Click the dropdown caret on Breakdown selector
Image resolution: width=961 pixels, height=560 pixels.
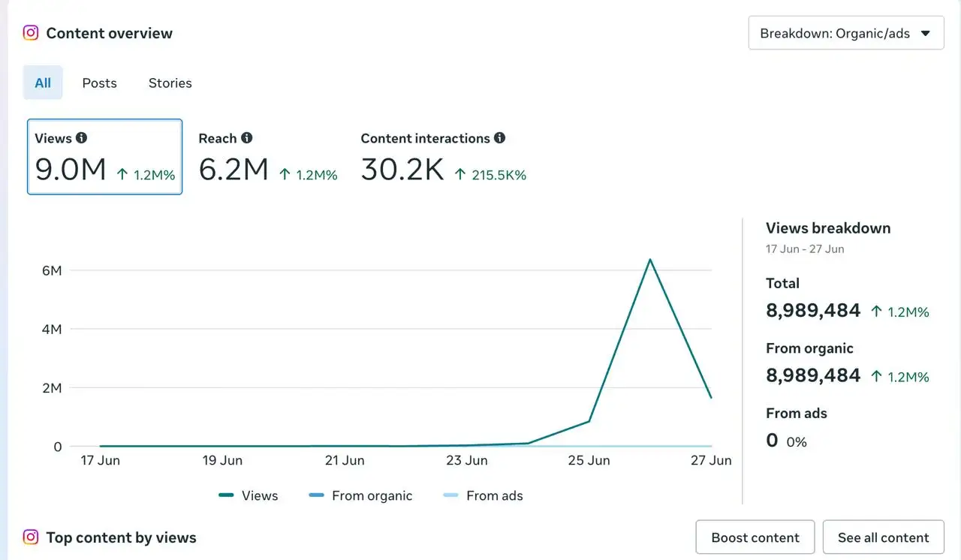tap(926, 33)
